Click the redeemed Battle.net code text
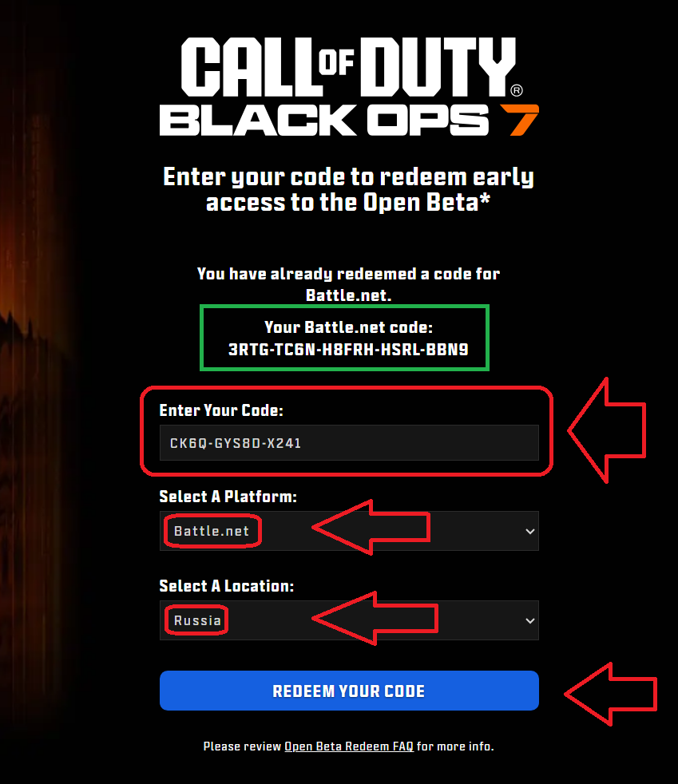 (x=348, y=349)
